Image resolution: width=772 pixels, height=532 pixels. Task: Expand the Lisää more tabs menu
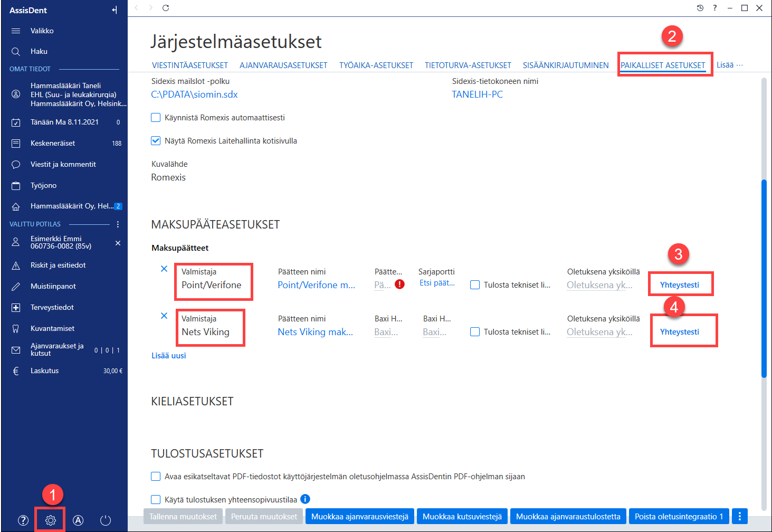point(730,65)
